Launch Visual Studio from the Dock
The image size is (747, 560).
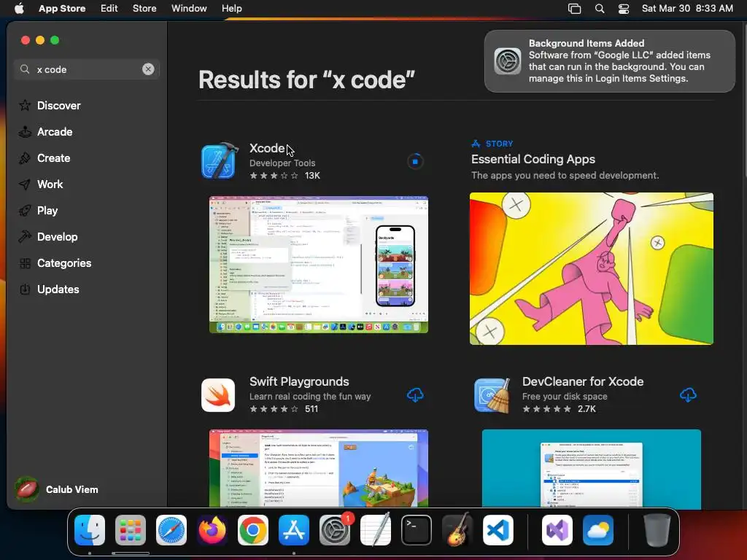pyautogui.click(x=557, y=530)
